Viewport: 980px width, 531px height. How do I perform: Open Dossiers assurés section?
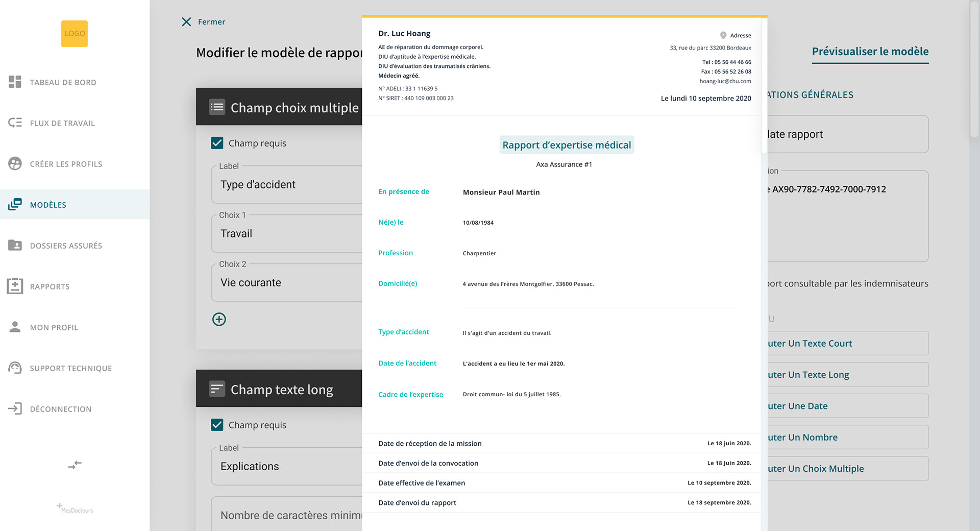(75, 246)
